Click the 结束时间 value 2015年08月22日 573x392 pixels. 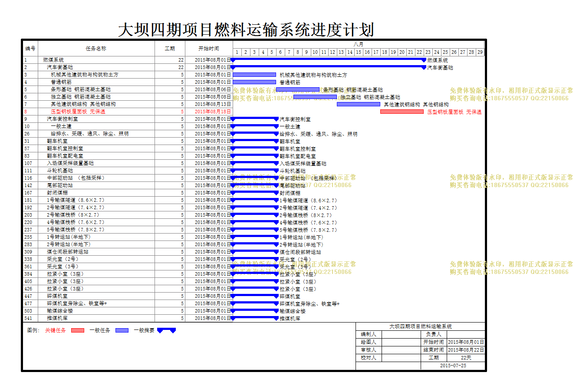pyautogui.click(x=466, y=350)
